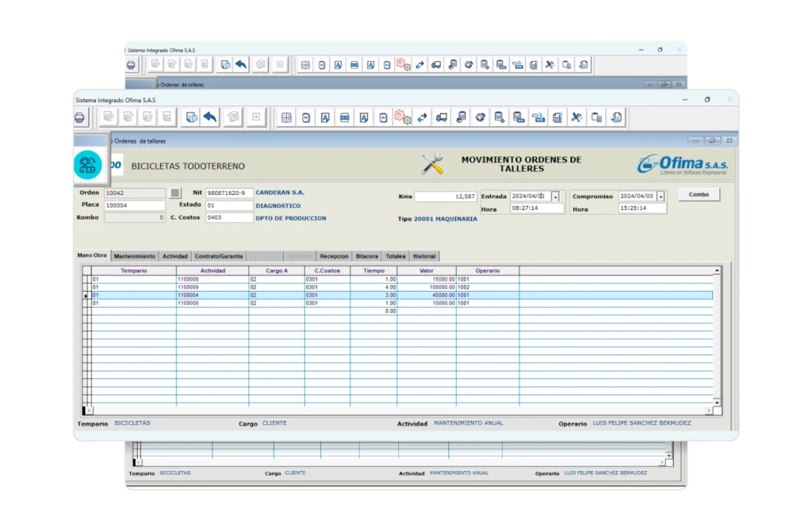Open the Mantenimiento tab

[135, 256]
